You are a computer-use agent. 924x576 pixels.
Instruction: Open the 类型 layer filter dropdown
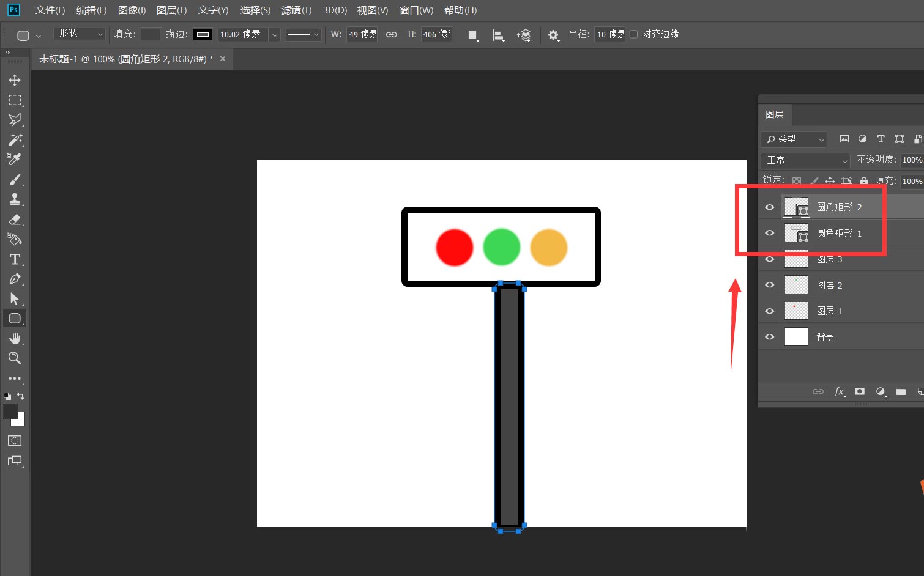tap(794, 139)
